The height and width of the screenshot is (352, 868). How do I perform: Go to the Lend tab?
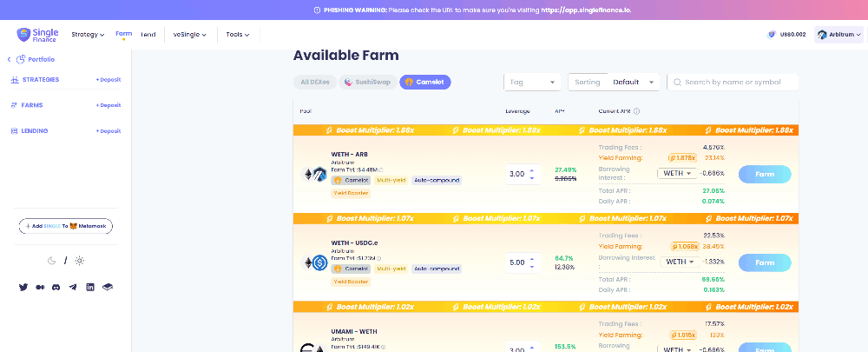coord(148,35)
